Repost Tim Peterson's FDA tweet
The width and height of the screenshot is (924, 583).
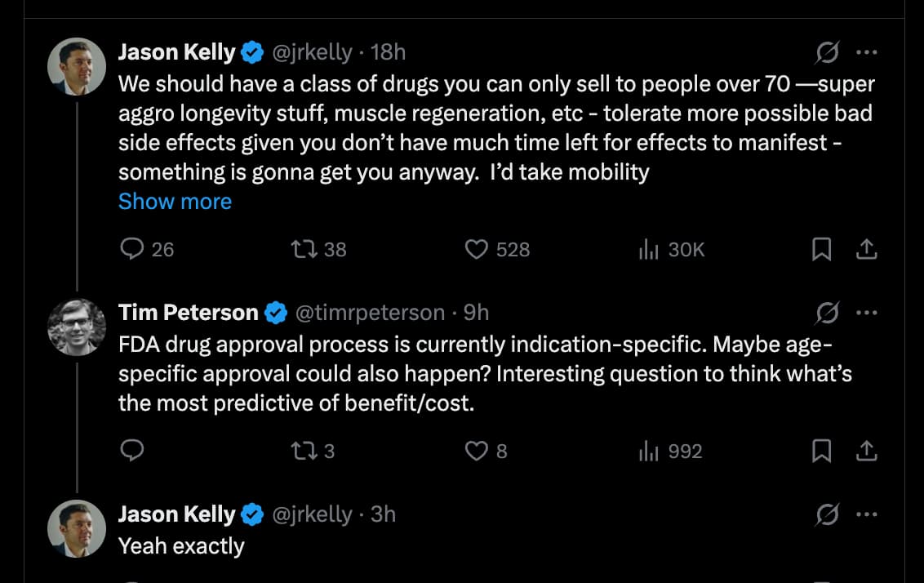(304, 451)
